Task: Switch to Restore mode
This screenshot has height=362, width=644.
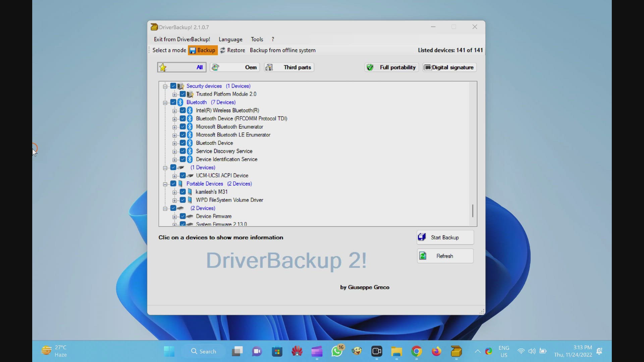Action: click(233, 50)
